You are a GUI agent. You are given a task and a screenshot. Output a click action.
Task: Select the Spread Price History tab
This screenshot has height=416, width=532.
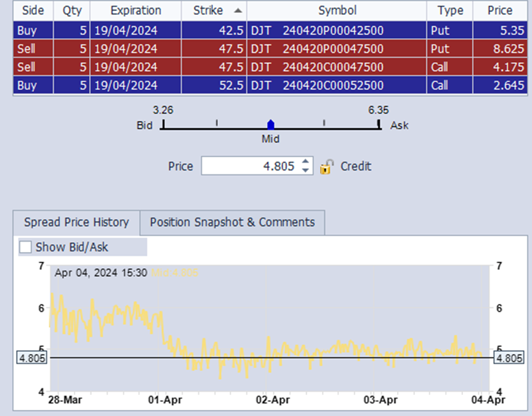coord(76,222)
